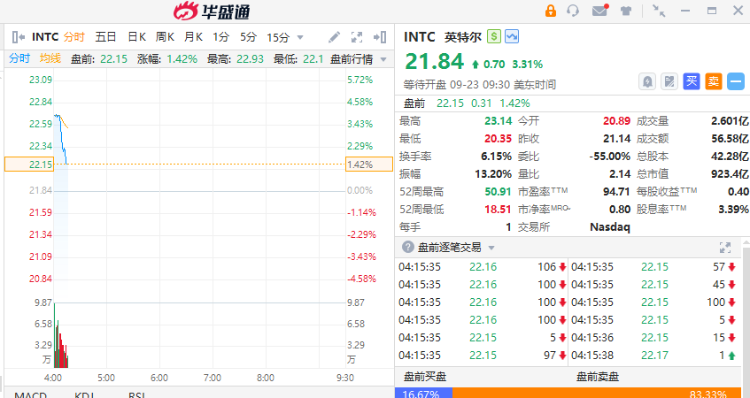Open the 盘前逐笔交易 dropdown arrow
Image resolution: width=750 pixels, height=398 pixels.
pos(491,248)
